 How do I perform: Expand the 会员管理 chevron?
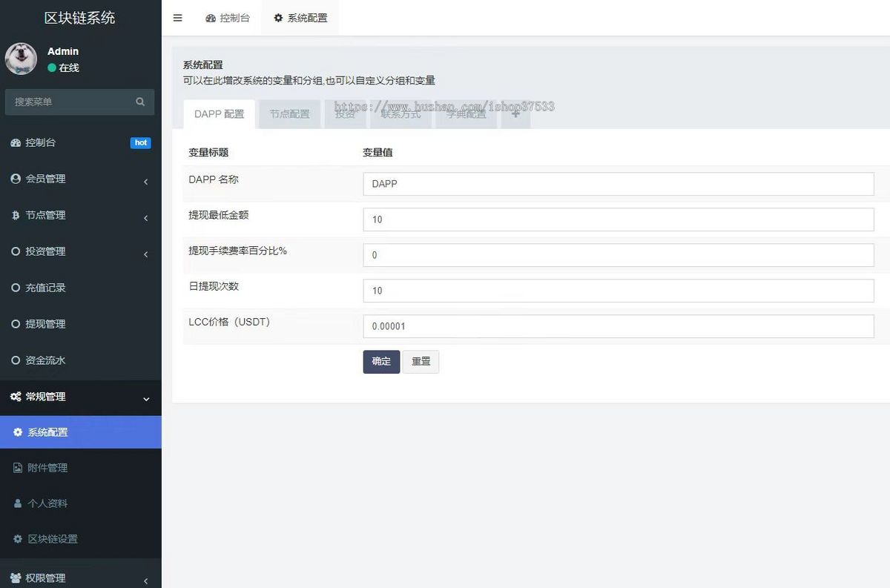(145, 182)
